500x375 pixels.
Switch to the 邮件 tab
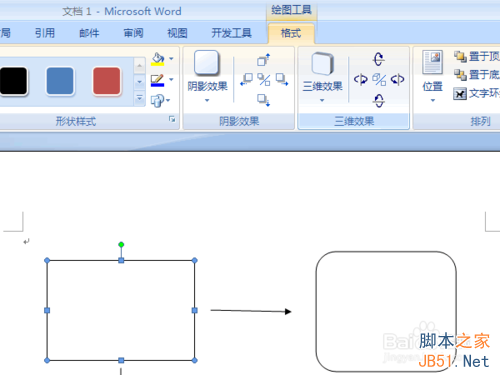pyautogui.click(x=89, y=33)
